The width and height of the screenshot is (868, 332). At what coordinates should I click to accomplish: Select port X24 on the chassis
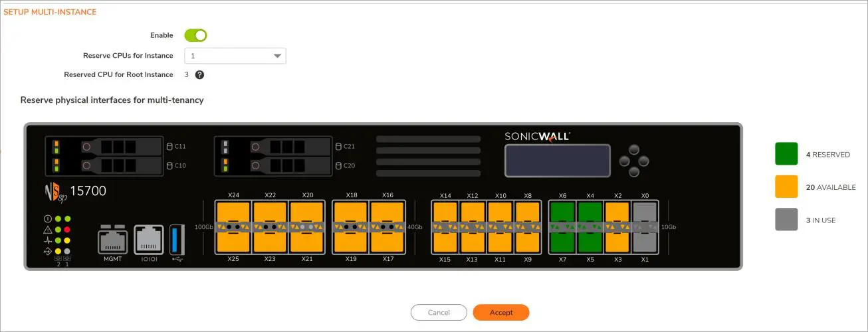(233, 214)
